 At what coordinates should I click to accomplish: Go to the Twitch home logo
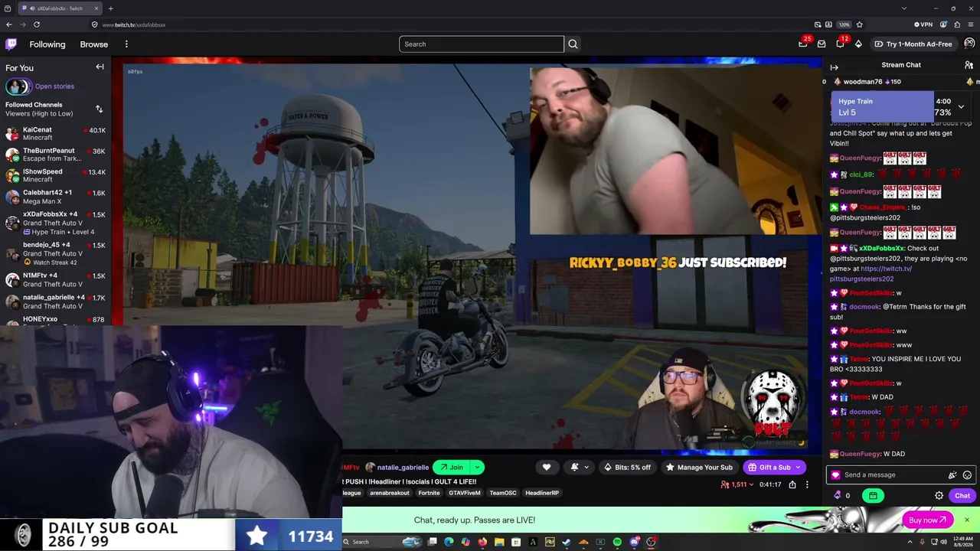point(11,44)
